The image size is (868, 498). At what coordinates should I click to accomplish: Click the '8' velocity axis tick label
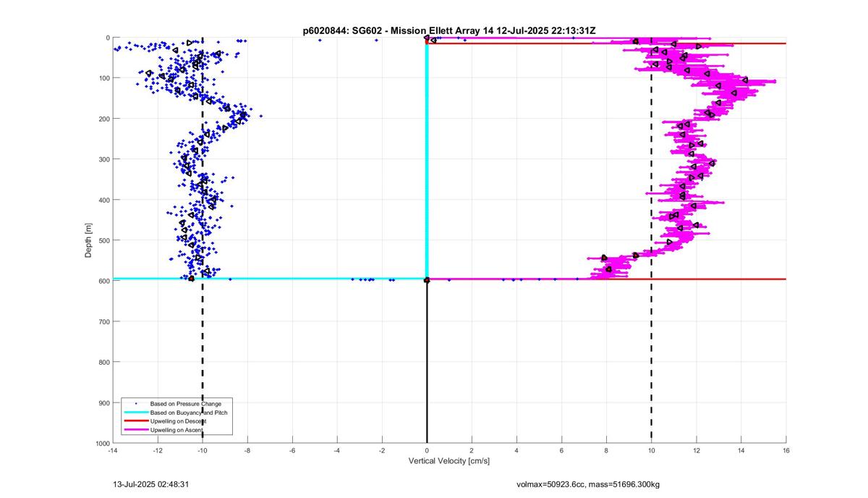click(x=607, y=450)
